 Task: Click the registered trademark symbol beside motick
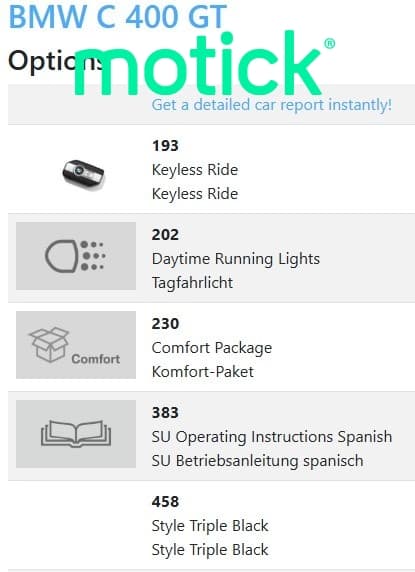click(330, 44)
